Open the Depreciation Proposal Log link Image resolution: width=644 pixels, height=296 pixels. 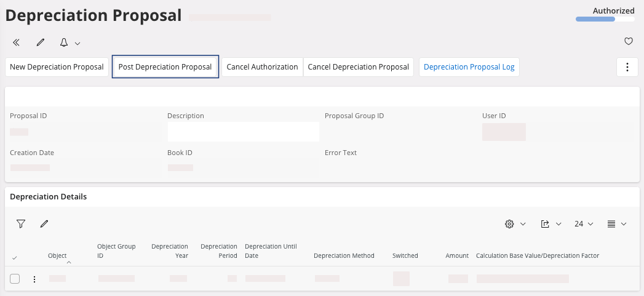469,67
